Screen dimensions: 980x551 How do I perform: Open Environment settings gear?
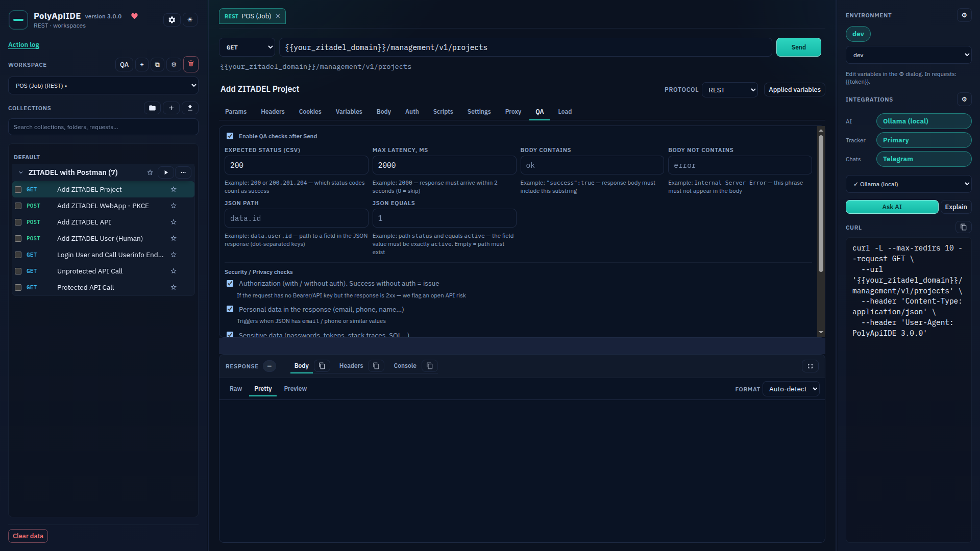coord(964,15)
